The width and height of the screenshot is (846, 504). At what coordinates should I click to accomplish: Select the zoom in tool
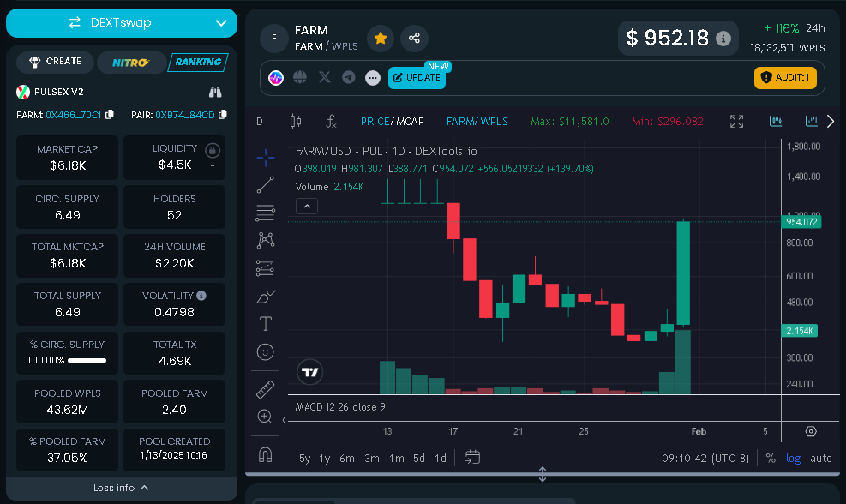click(265, 417)
